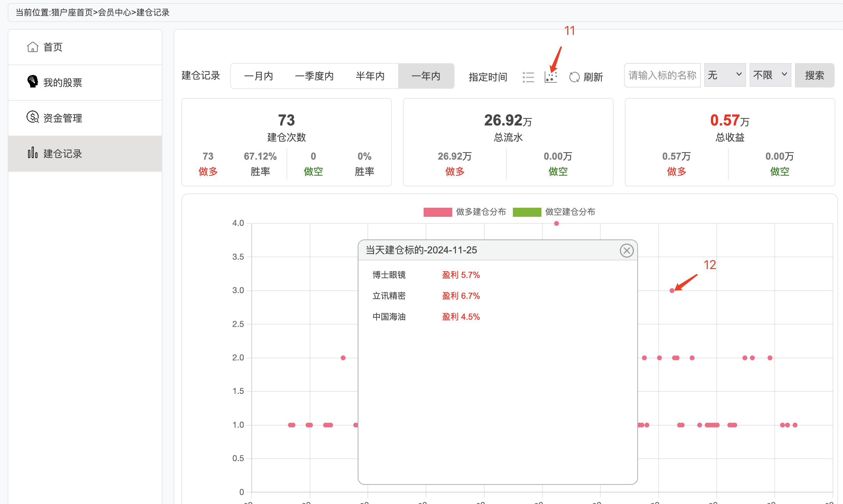Toggle 做多建仓分布 legend pink swatch
This screenshot has height=504, width=843.
coord(438,212)
